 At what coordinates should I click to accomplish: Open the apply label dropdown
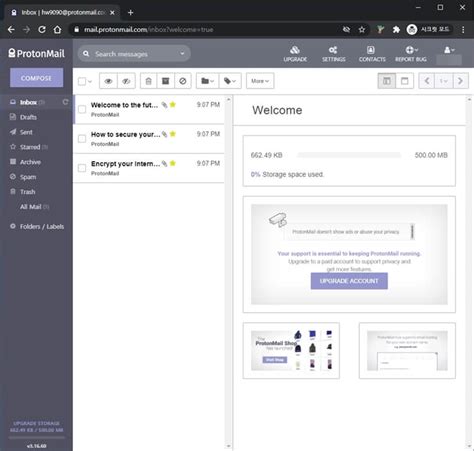[x=230, y=81]
